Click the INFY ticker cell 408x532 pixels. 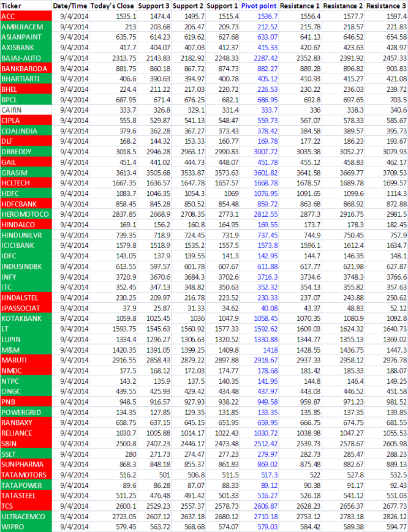[26, 277]
